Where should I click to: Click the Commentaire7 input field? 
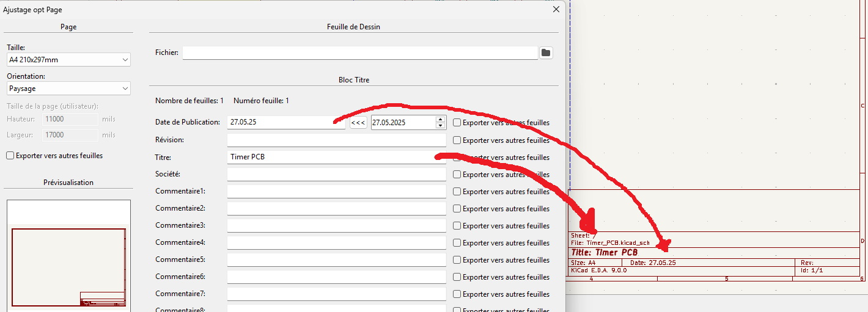tap(337, 294)
